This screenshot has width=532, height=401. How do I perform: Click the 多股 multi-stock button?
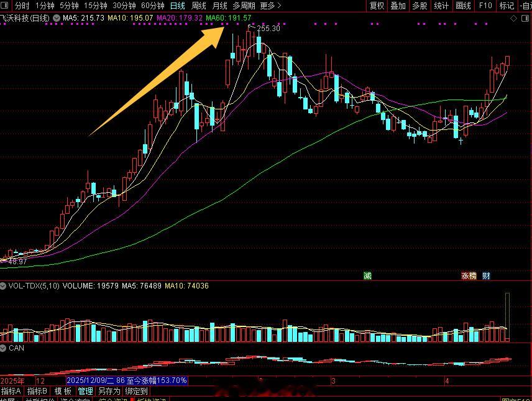point(420,6)
